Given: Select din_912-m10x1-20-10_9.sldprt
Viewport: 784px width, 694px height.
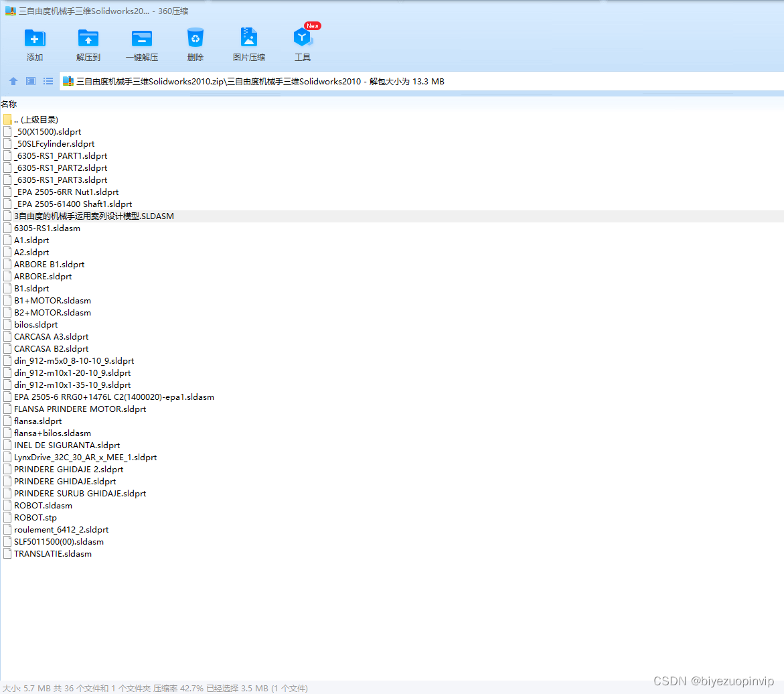Looking at the screenshot, I should 72,372.
